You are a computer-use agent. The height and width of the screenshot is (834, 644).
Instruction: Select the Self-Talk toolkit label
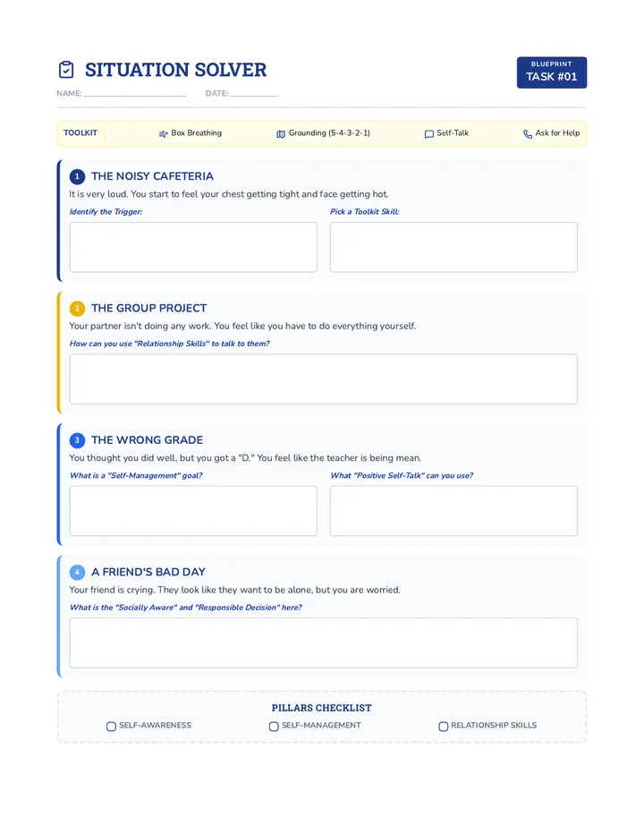pyautogui.click(x=453, y=133)
